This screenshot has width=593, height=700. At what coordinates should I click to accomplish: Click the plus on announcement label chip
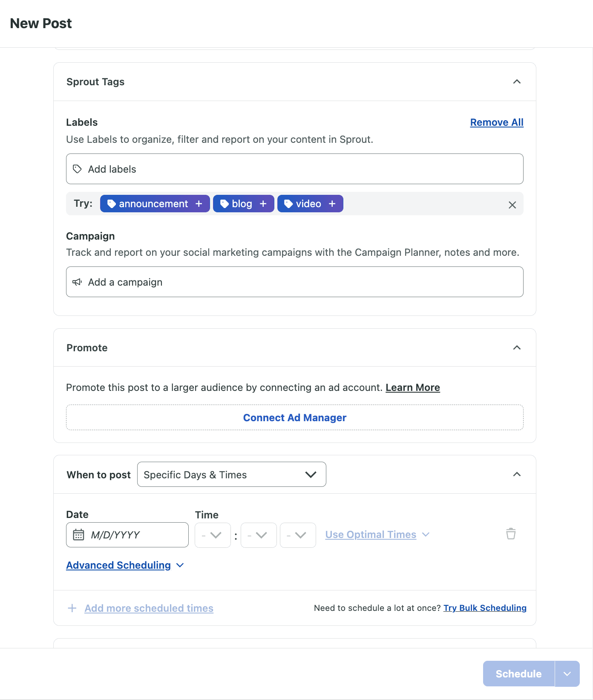point(199,204)
